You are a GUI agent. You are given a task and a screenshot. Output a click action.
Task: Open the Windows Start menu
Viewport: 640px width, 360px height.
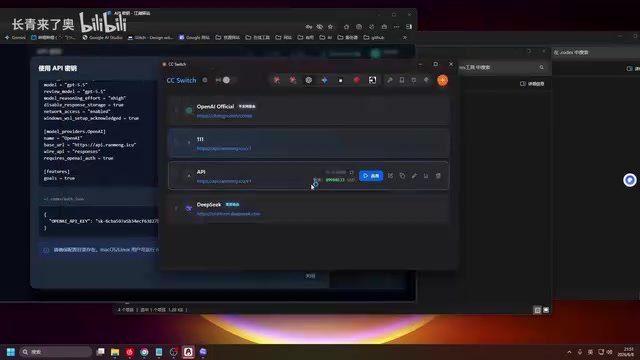[11, 352]
